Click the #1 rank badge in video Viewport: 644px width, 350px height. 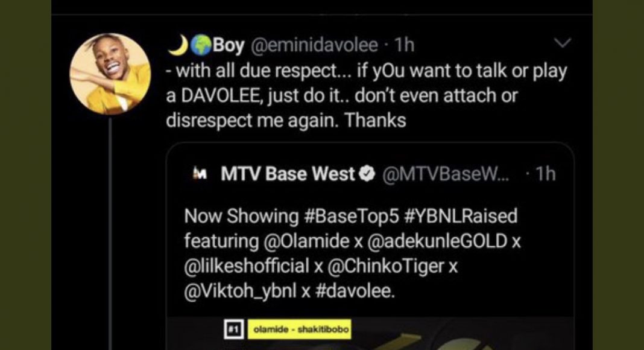(x=234, y=329)
